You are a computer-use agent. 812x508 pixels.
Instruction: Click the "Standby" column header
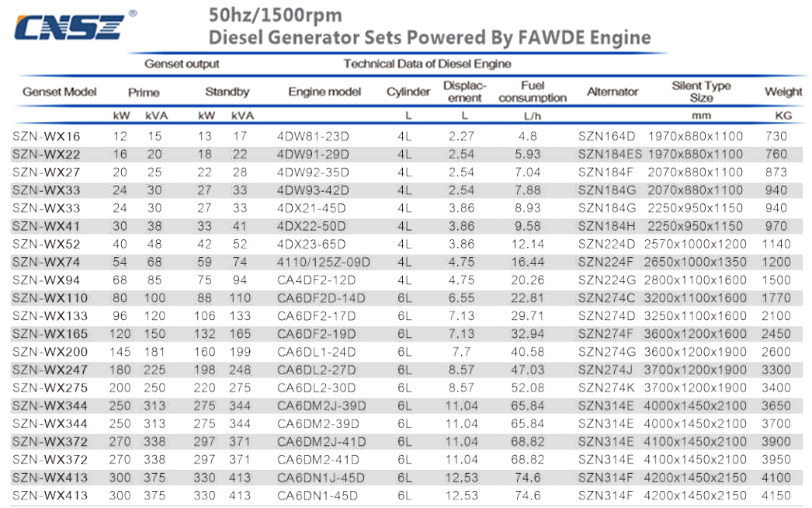point(227,92)
